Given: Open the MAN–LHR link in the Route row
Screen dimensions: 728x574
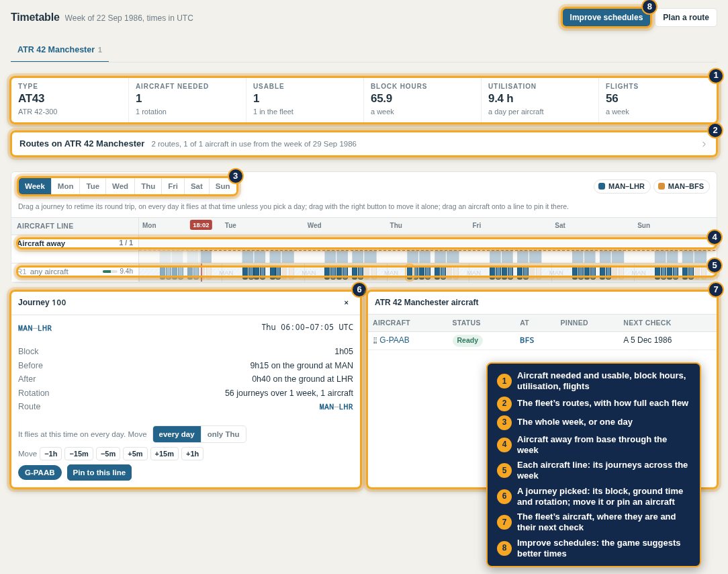Looking at the screenshot, I should coord(336,407).
